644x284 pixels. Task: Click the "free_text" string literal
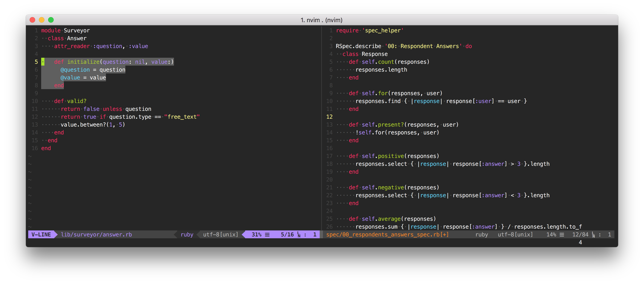click(182, 117)
